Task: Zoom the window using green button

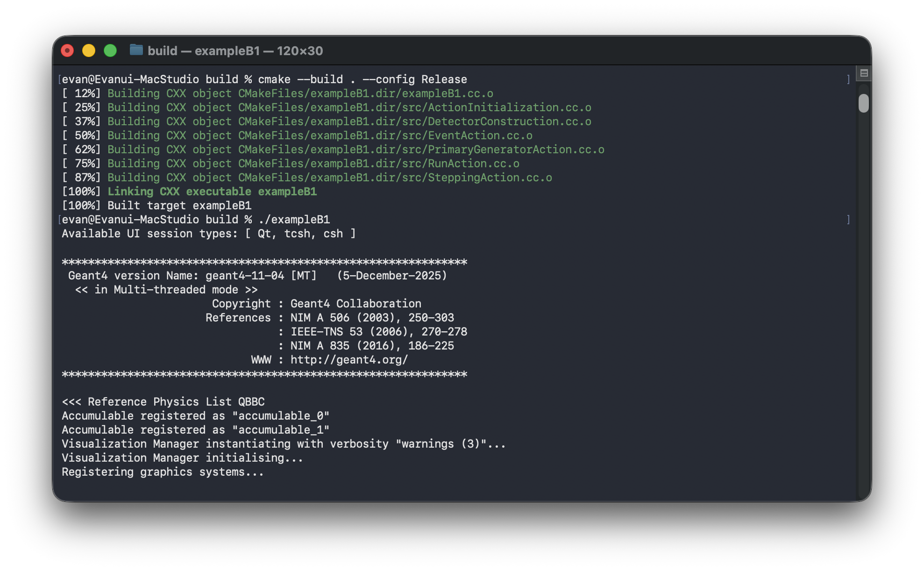Action: tap(110, 50)
